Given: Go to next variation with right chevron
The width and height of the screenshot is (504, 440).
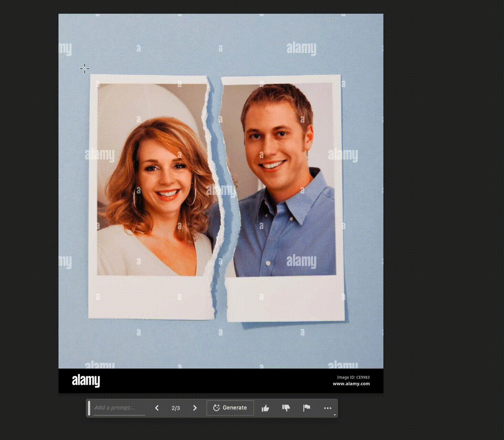Looking at the screenshot, I should [195, 408].
